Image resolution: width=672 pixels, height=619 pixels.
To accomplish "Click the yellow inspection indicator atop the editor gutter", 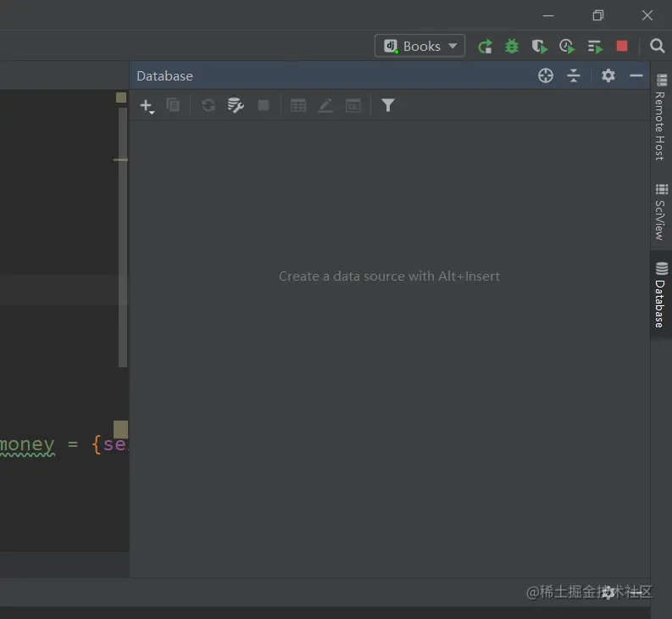I will 121,98.
